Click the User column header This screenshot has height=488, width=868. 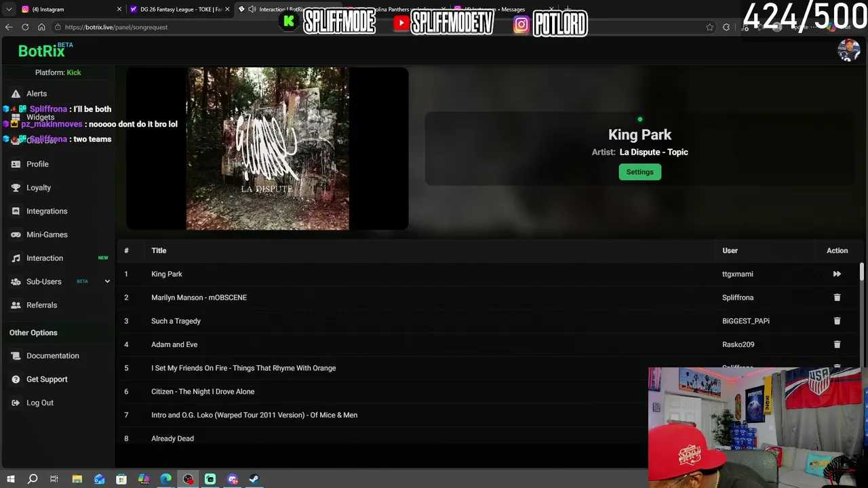[730, 251]
